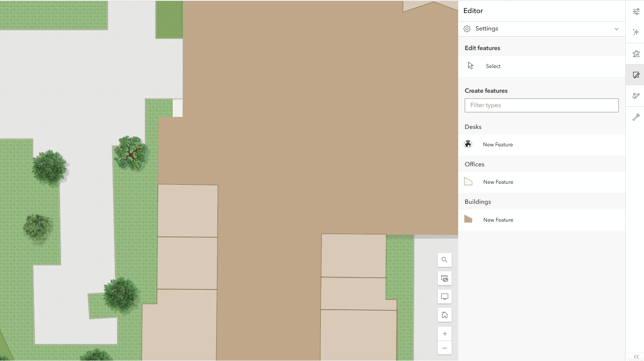Create a New Feature in Desks
The width and height of the screenshot is (644, 361).
[498, 145]
